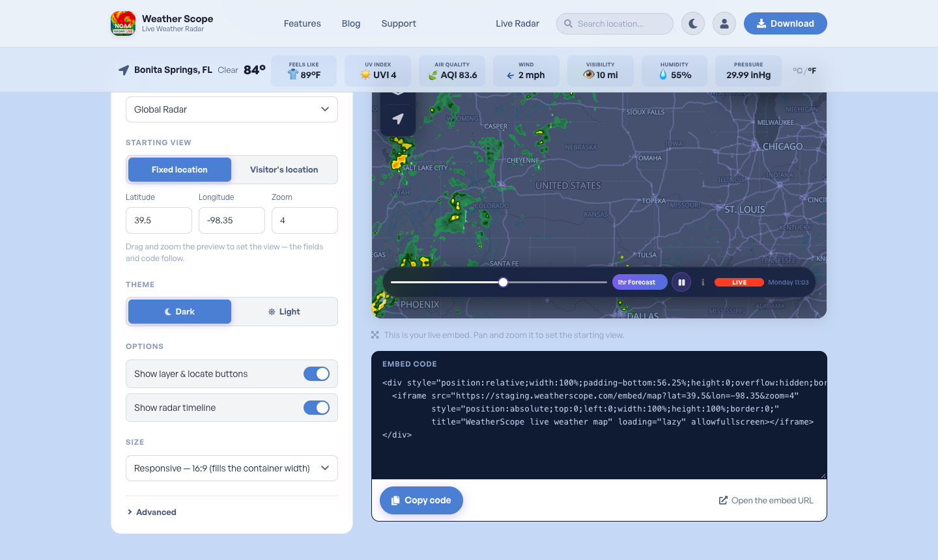Toggle dark mode with the moon icon
Image resolution: width=938 pixels, height=560 pixels.
(693, 23)
